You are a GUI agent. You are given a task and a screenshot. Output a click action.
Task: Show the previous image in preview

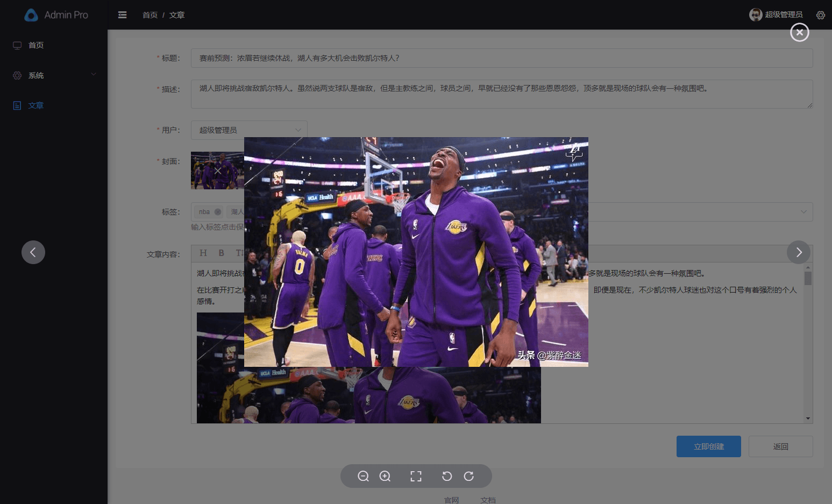(33, 252)
